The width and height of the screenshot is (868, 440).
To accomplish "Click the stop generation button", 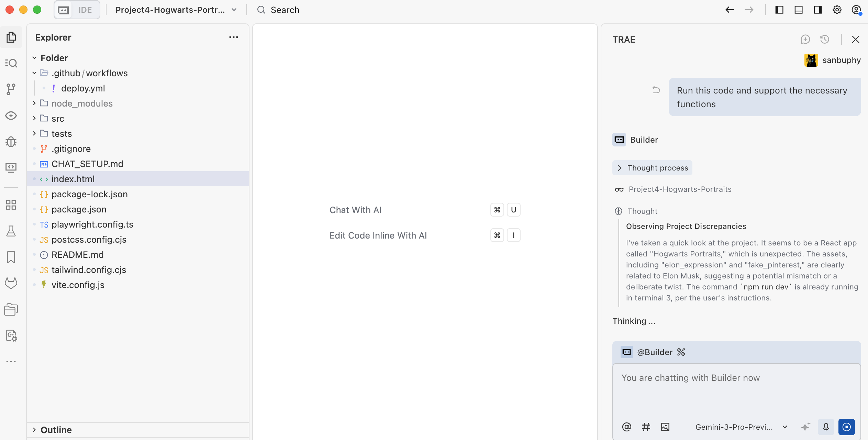I will (x=847, y=427).
